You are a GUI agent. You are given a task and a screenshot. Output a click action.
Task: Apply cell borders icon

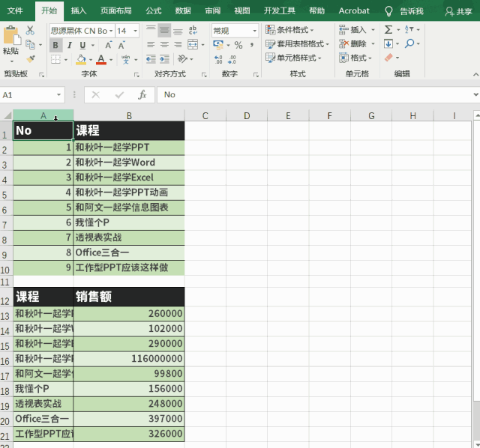pos(55,59)
